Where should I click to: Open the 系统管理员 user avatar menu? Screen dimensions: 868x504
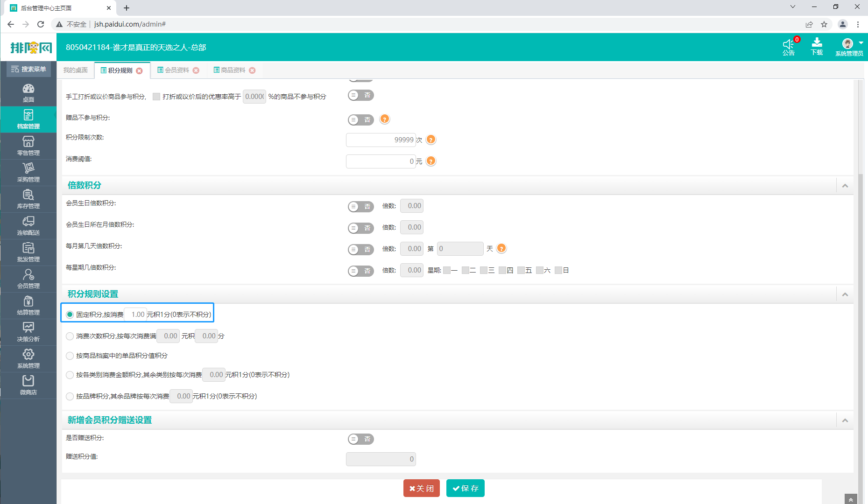coord(849,47)
